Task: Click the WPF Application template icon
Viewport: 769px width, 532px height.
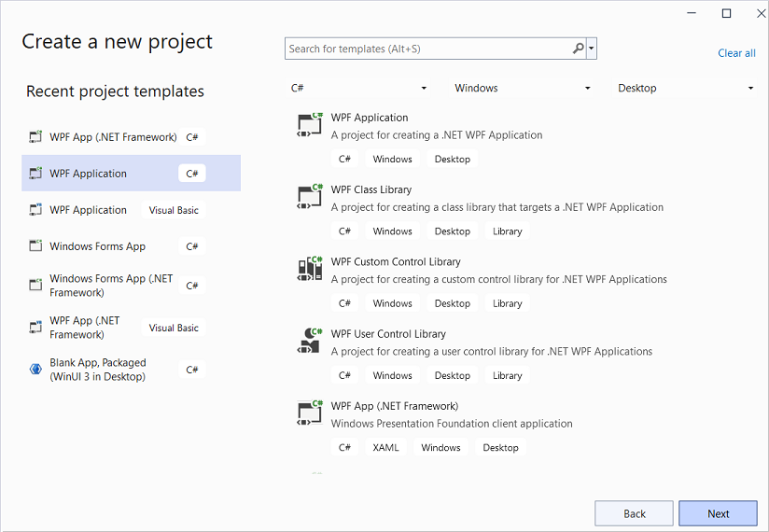Action: 309,125
